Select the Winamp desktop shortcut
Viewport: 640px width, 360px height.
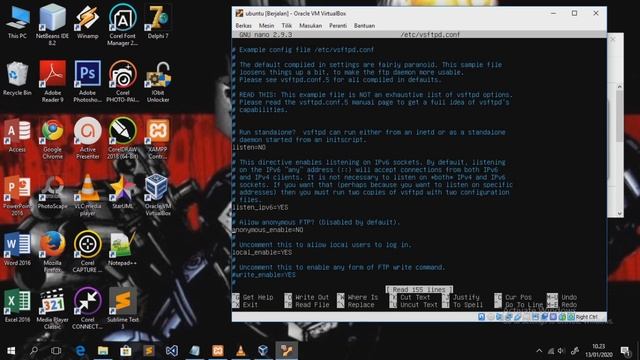[87, 22]
